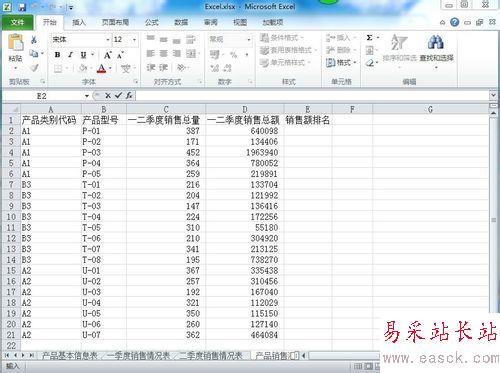Open number format dropdown
Image resolution: width=500 pixels, height=373 pixels.
pyautogui.click(x=249, y=39)
